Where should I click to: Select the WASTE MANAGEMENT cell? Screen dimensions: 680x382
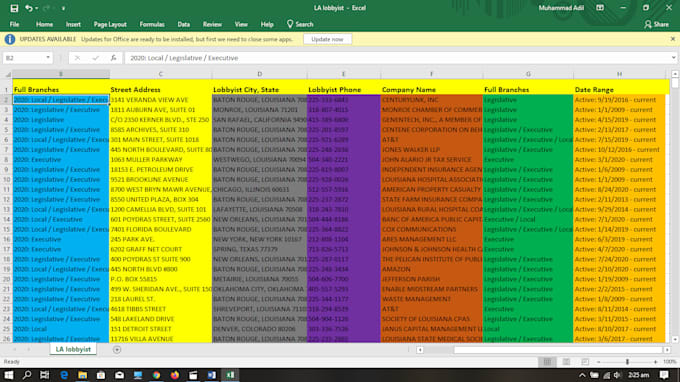coord(432,299)
